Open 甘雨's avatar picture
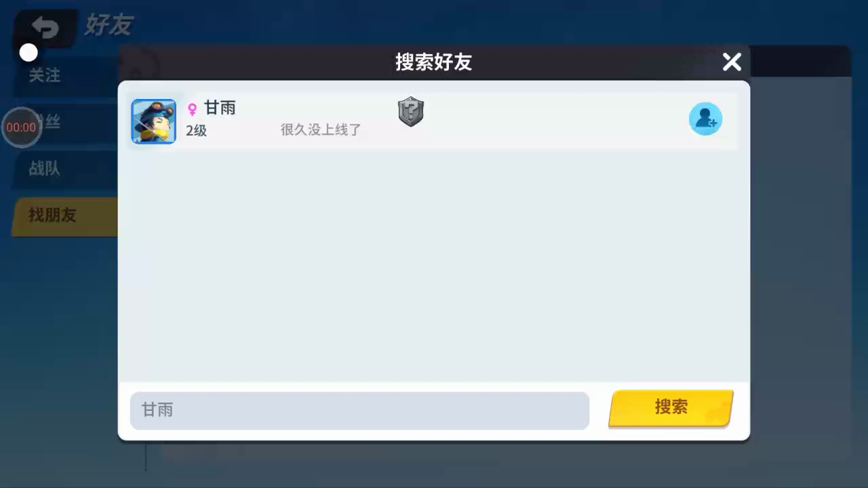 click(x=153, y=121)
